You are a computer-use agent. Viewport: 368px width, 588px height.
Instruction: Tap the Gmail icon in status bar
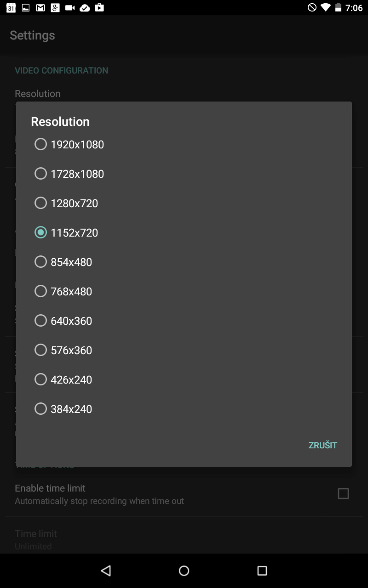[40, 8]
